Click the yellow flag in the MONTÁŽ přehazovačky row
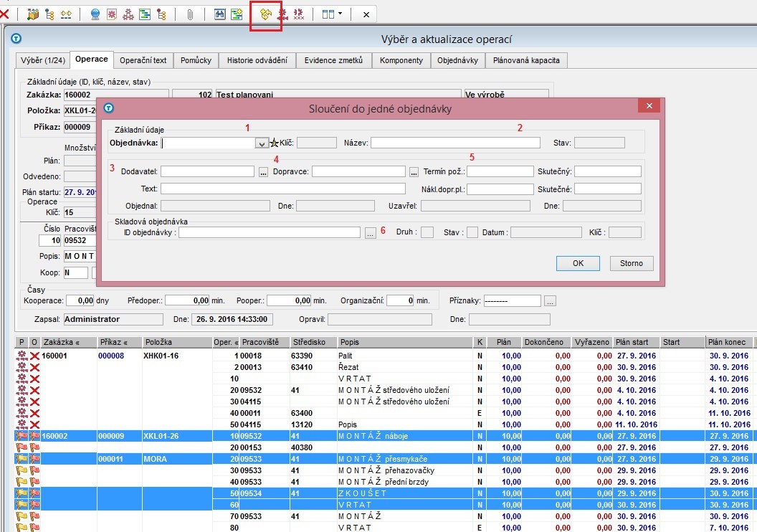 click(22, 470)
